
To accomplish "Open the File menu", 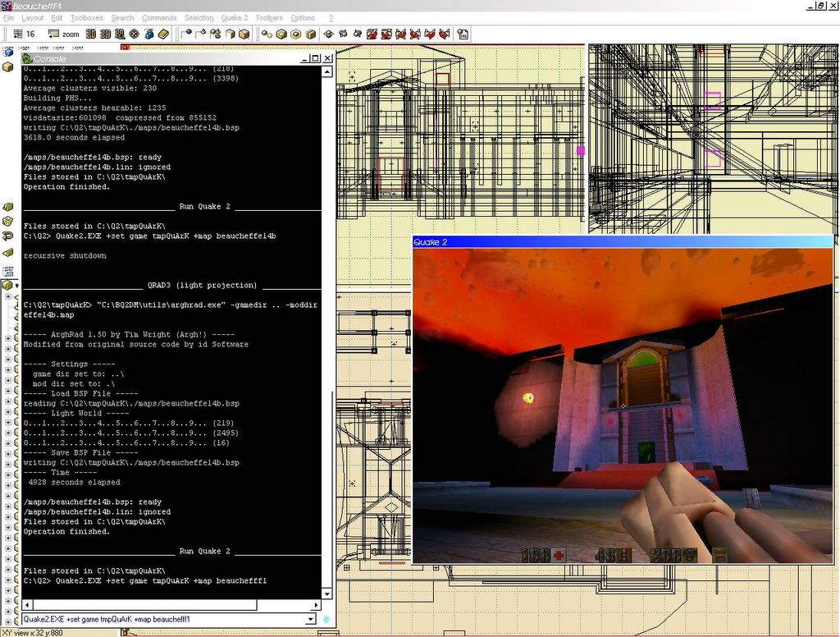I will click(8, 18).
